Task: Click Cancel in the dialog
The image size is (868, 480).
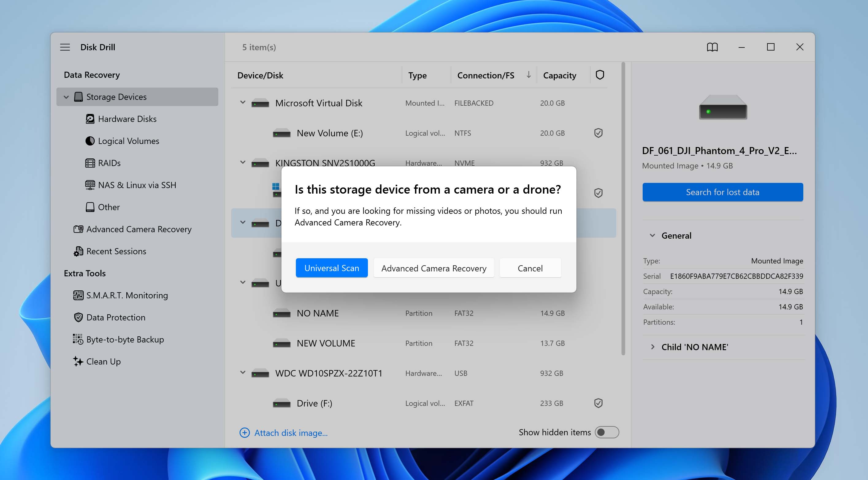Action: [530, 268]
